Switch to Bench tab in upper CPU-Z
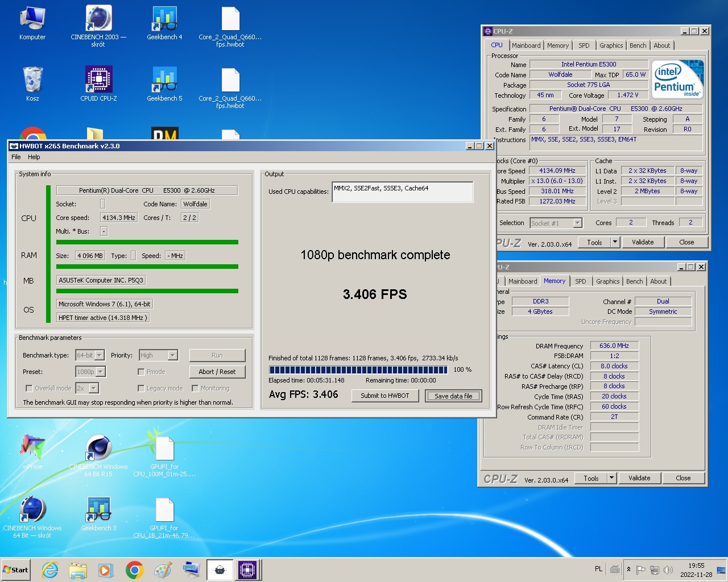 638,45
